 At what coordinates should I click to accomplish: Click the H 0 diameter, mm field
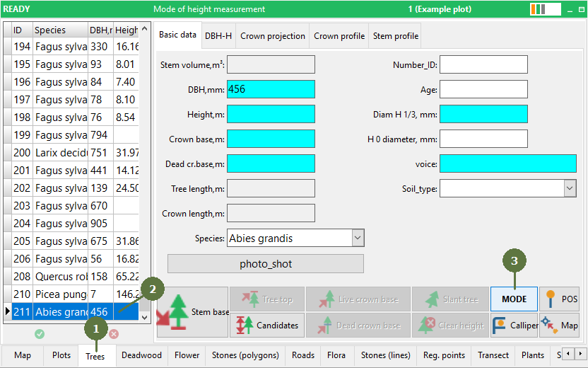point(483,139)
